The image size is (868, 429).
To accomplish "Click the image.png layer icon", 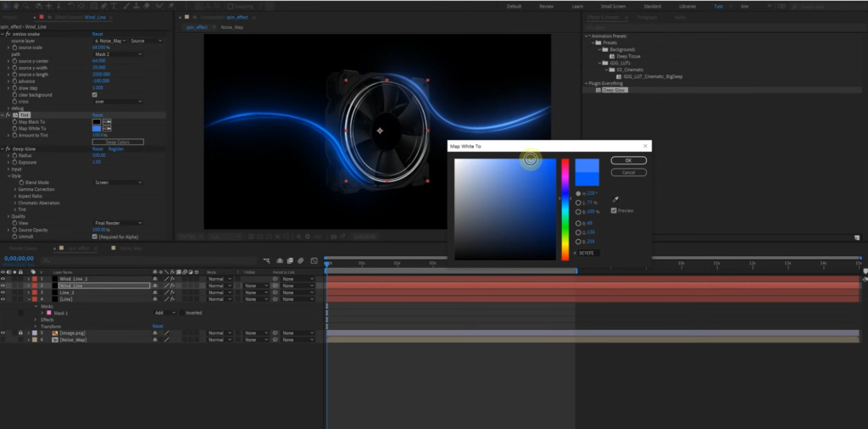I will [x=55, y=333].
